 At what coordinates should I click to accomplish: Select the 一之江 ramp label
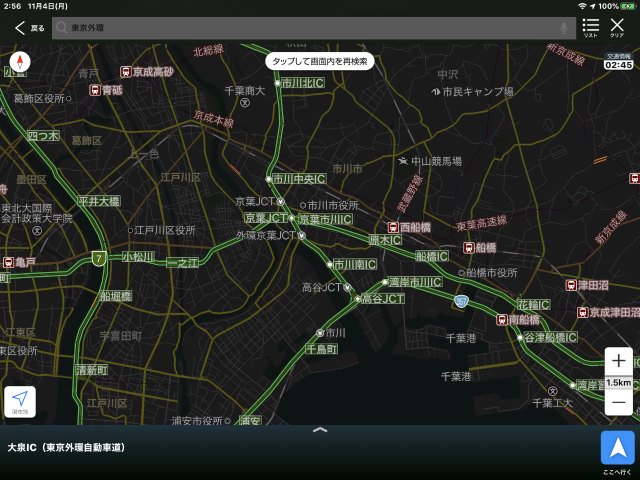pos(182,263)
